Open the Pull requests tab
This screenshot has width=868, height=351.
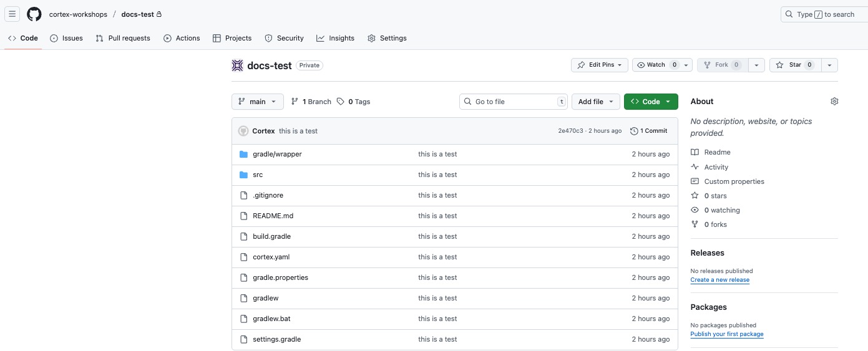pyautogui.click(x=123, y=38)
